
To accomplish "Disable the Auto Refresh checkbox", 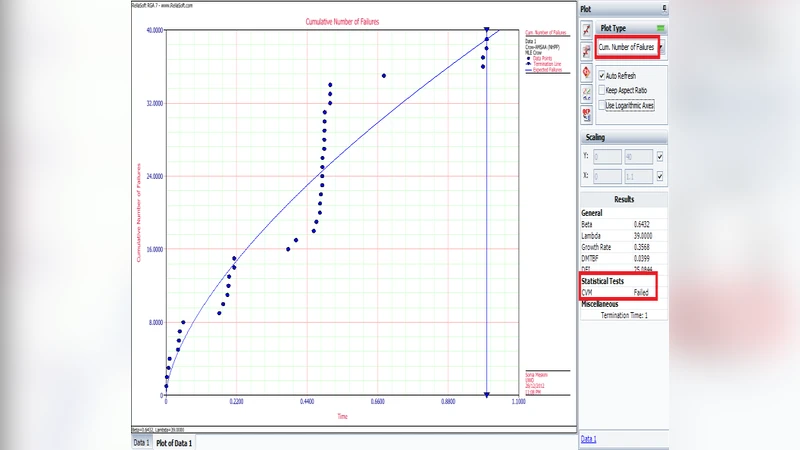I will [602, 76].
